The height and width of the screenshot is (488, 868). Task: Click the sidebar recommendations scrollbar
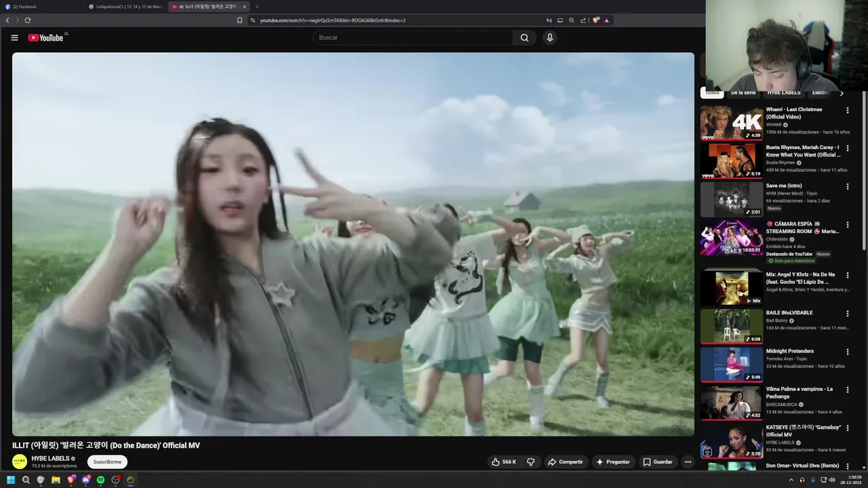pyautogui.click(x=864, y=169)
